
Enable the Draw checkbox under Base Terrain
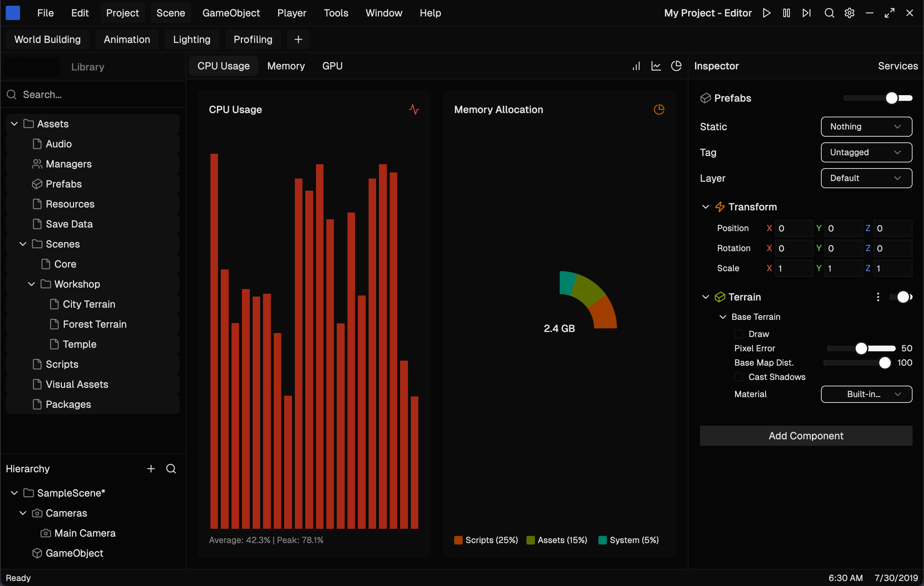click(738, 334)
